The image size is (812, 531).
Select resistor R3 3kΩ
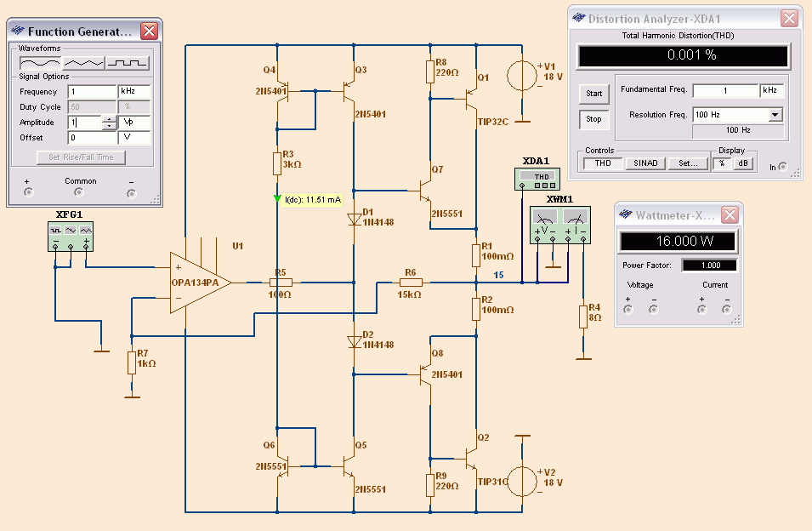tap(277, 163)
